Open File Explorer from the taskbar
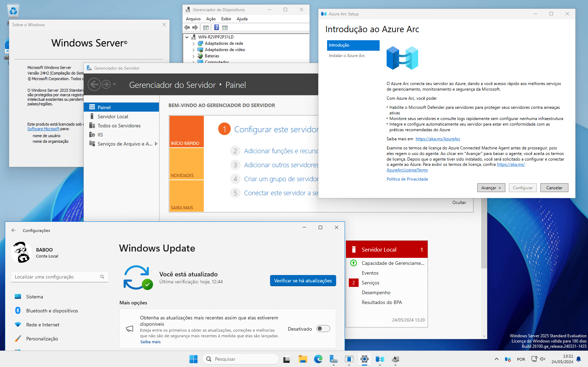 (x=303, y=359)
